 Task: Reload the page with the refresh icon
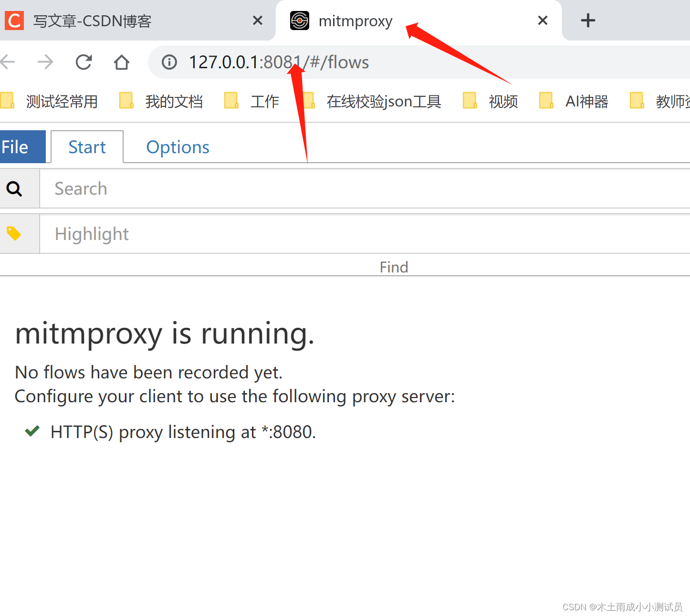84,62
